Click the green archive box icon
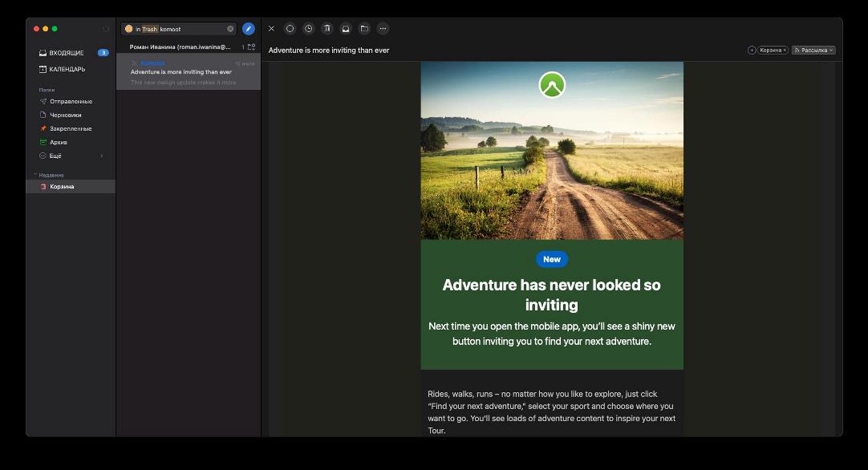 [43, 142]
